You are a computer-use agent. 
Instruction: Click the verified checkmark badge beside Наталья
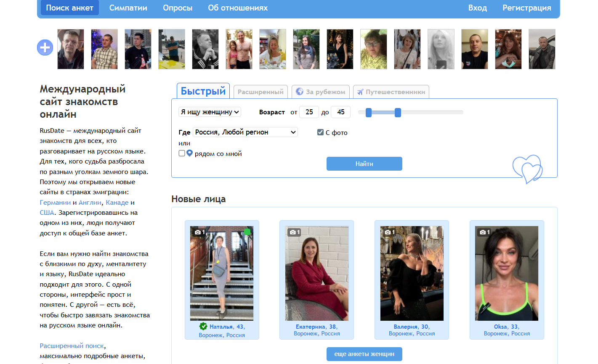203,326
